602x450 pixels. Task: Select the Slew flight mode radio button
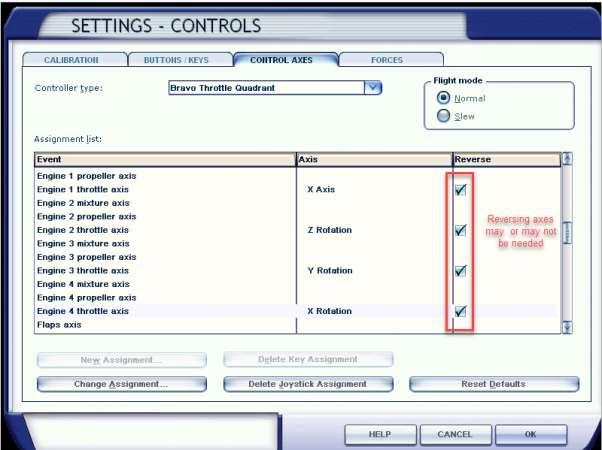[x=443, y=116]
